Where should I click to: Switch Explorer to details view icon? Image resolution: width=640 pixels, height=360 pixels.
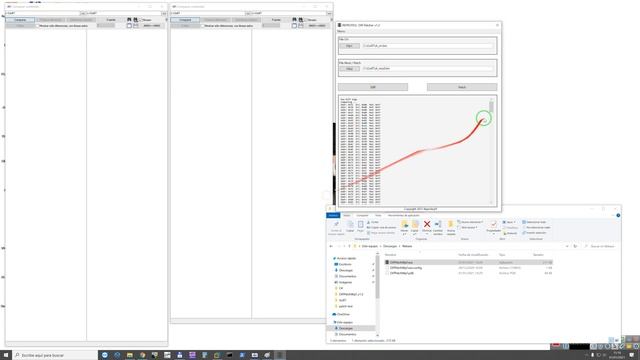click(611, 340)
